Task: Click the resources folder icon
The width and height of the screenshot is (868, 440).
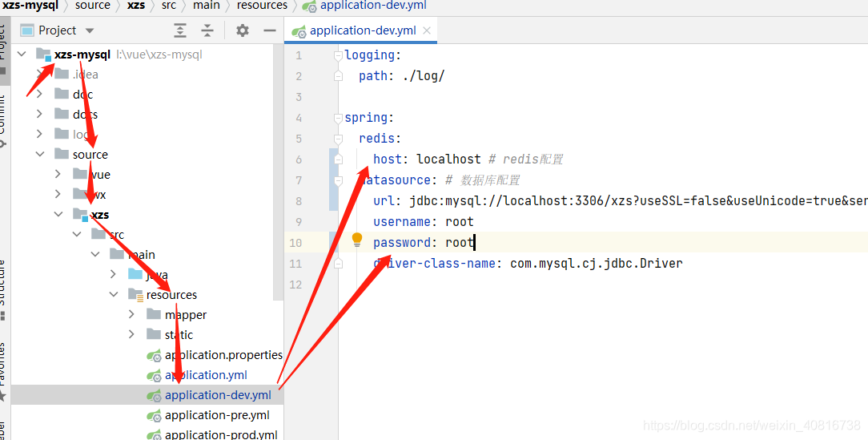Action: [x=135, y=294]
